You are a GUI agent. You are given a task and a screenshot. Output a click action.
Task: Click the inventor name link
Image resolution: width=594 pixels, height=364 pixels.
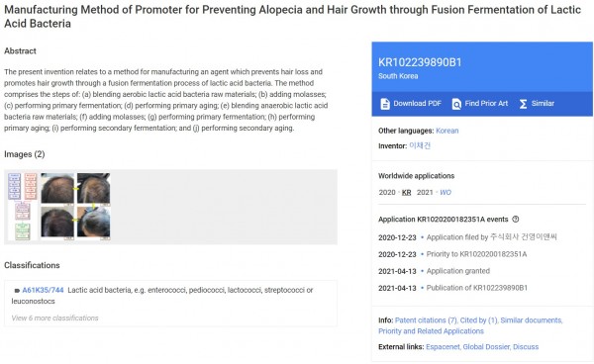[x=420, y=145]
